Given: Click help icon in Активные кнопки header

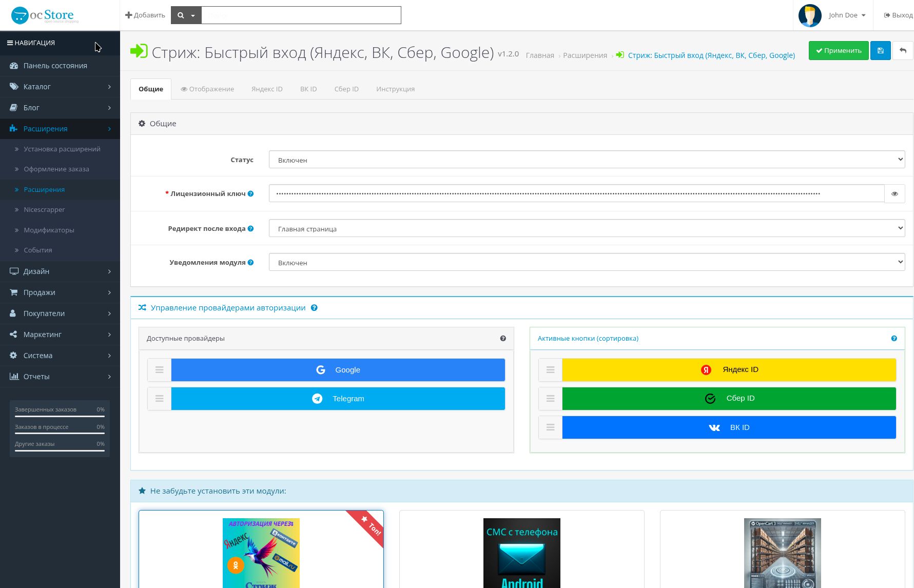Looking at the screenshot, I should coord(894,339).
